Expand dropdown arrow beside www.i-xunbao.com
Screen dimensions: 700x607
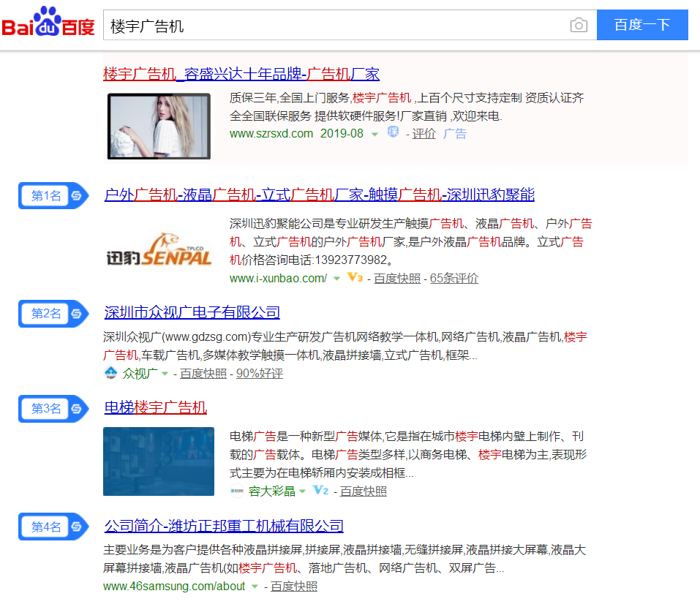tap(337, 279)
